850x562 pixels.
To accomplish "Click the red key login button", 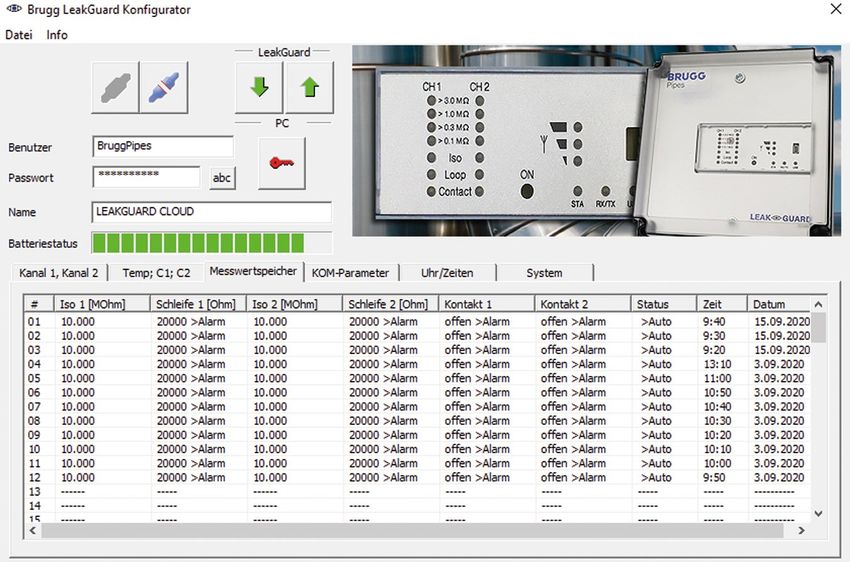I will click(282, 163).
